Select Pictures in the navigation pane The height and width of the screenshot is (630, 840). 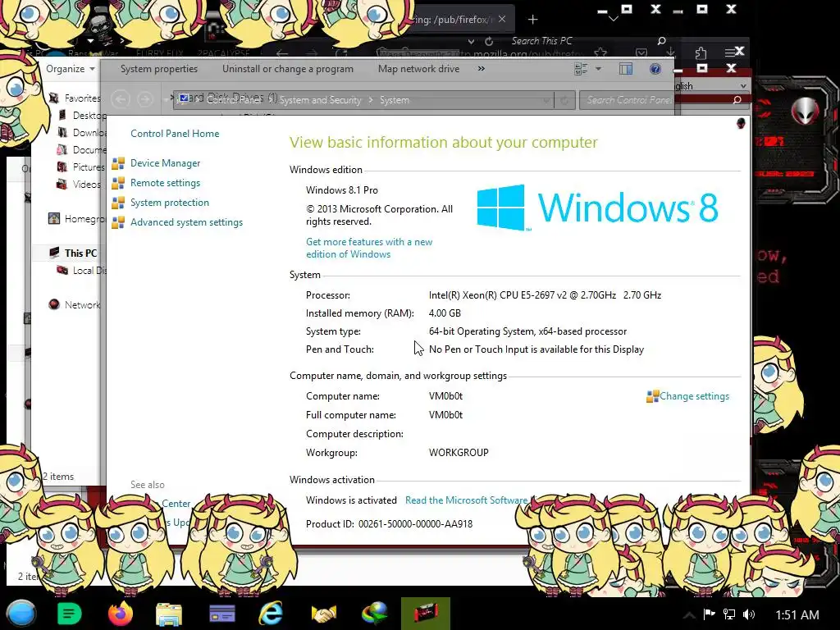click(89, 167)
